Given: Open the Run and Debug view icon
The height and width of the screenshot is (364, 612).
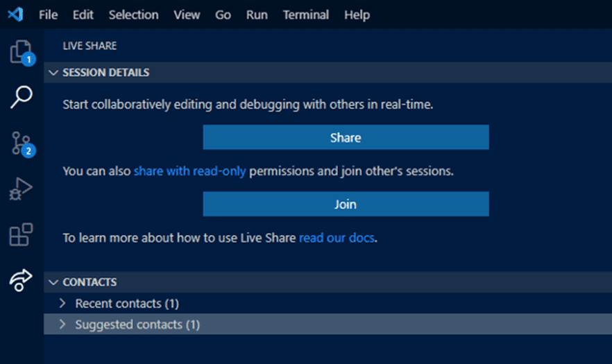Looking at the screenshot, I should 21,189.
